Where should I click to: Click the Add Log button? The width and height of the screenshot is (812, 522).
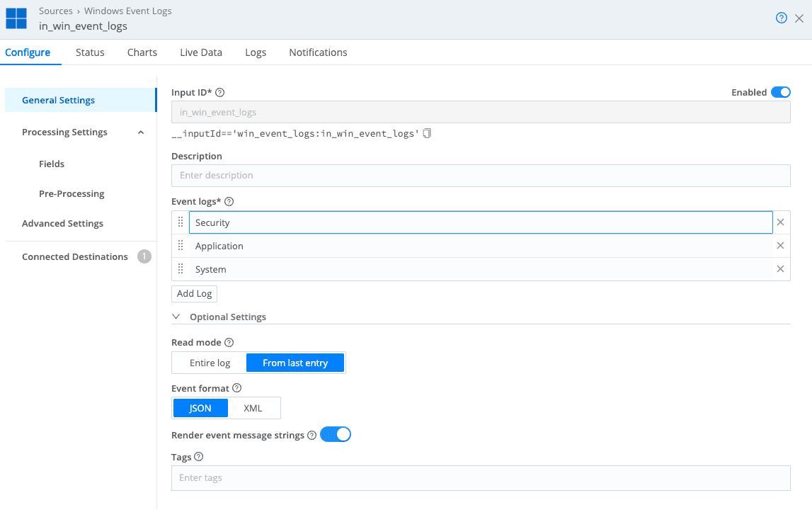(194, 293)
